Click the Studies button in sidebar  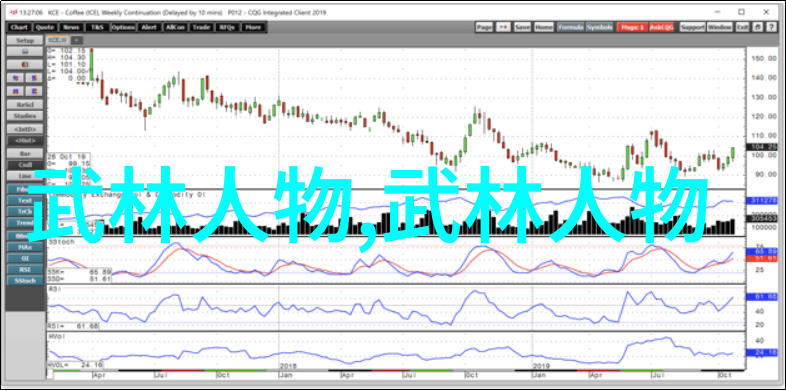point(25,116)
